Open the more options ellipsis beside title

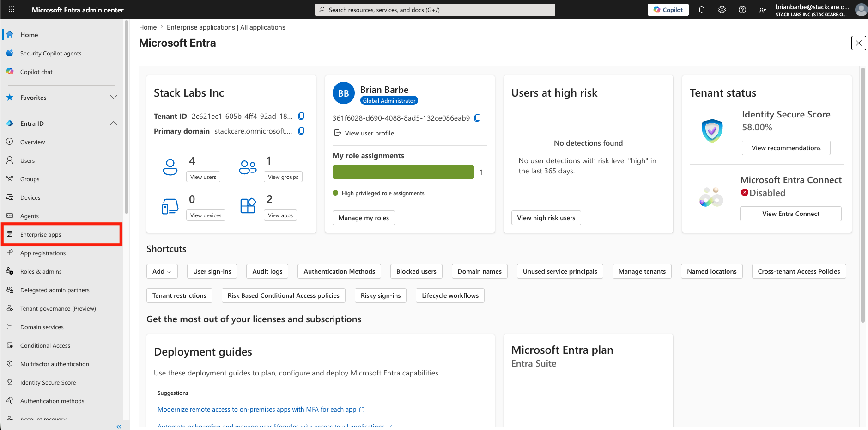231,43
